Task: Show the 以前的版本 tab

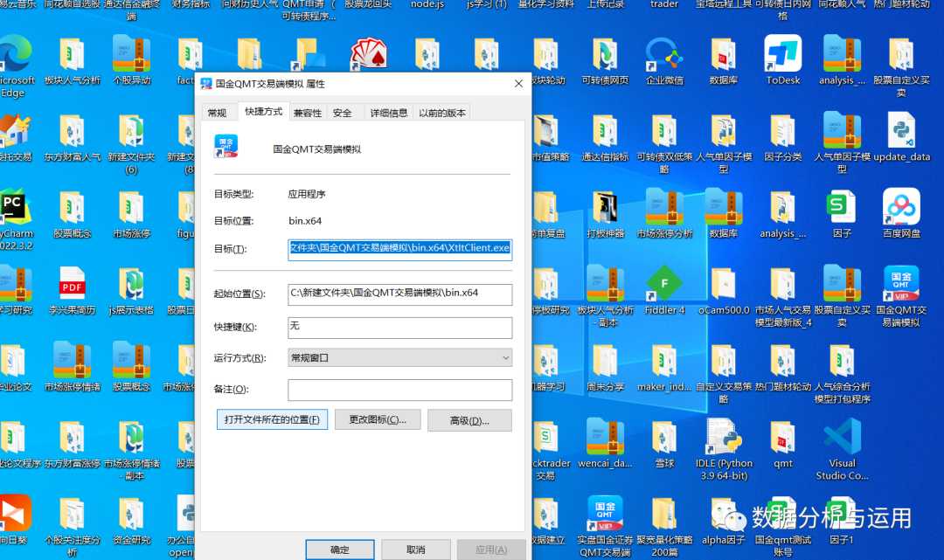Action: click(442, 113)
